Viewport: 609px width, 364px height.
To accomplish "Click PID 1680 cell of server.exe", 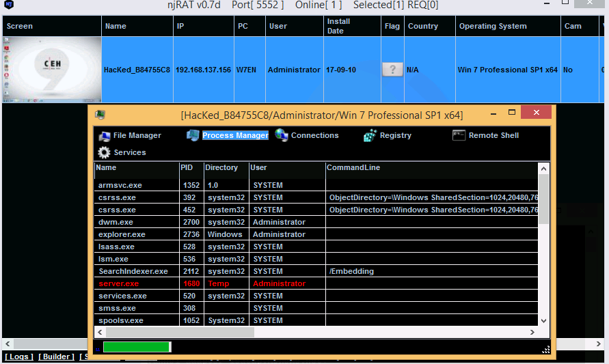I will (191, 283).
